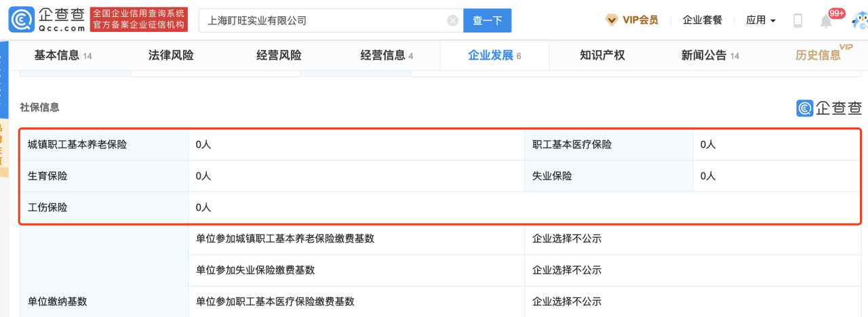Screen dimensions: 868x317
Task: Click the Qcc.com logo icon
Action: (x=19, y=20)
